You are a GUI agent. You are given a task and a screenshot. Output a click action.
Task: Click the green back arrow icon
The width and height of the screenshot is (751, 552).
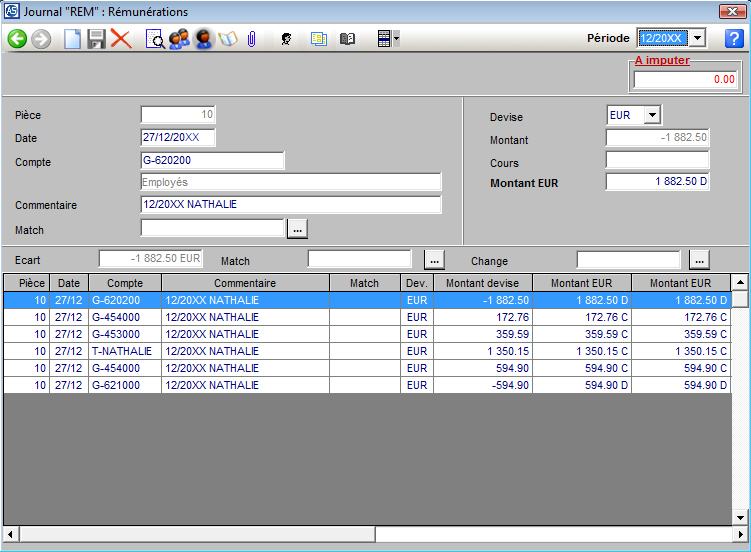click(17, 39)
